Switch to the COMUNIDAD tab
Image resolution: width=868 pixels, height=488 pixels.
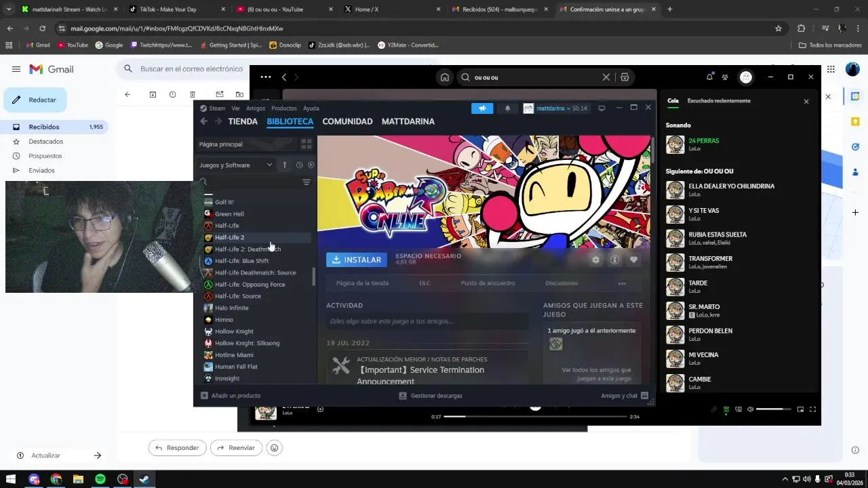[347, 121]
